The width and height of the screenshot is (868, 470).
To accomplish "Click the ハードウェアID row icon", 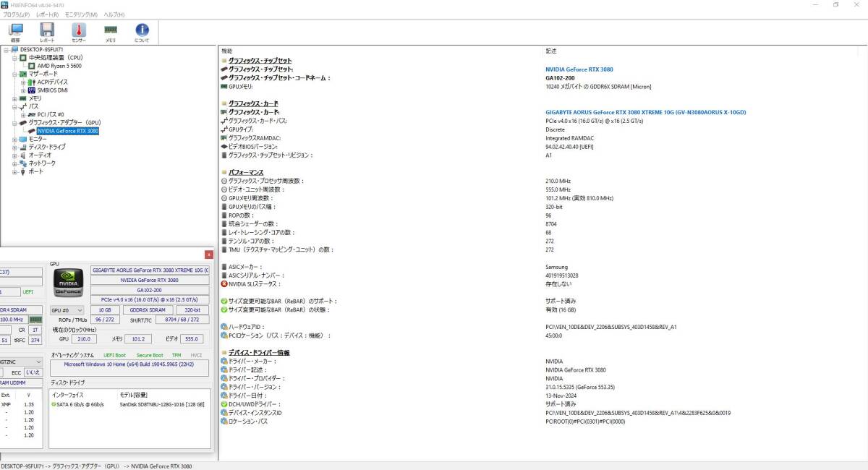I will (x=224, y=327).
